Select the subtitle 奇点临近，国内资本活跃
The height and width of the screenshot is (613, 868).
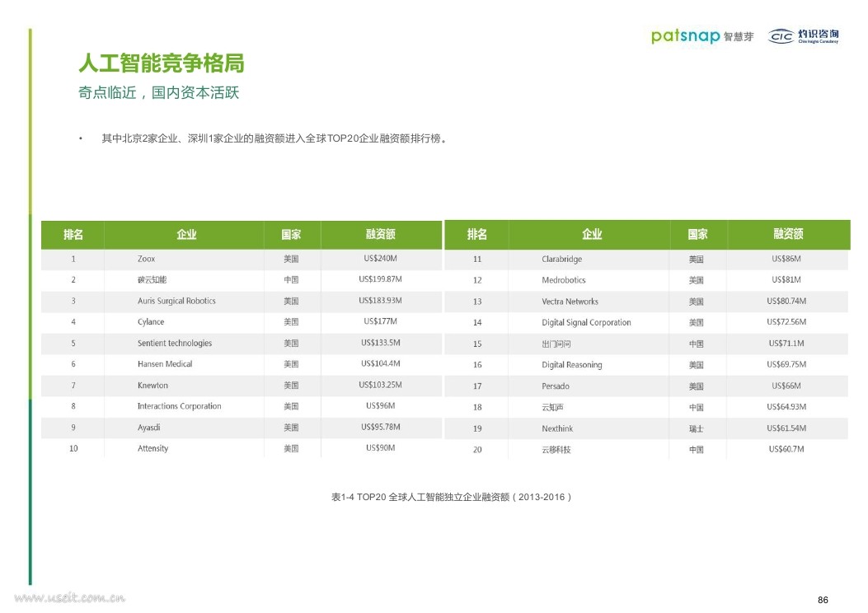(159, 92)
